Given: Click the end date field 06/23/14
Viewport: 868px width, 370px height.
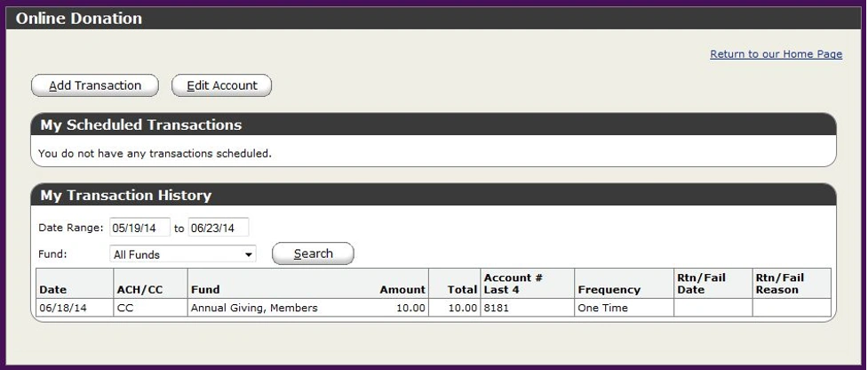Looking at the screenshot, I should coord(219,228).
